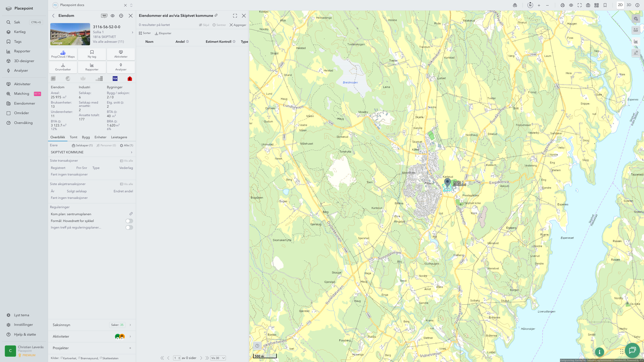Open the map info icon
This screenshot has width=644, height=362.
click(637, 5)
